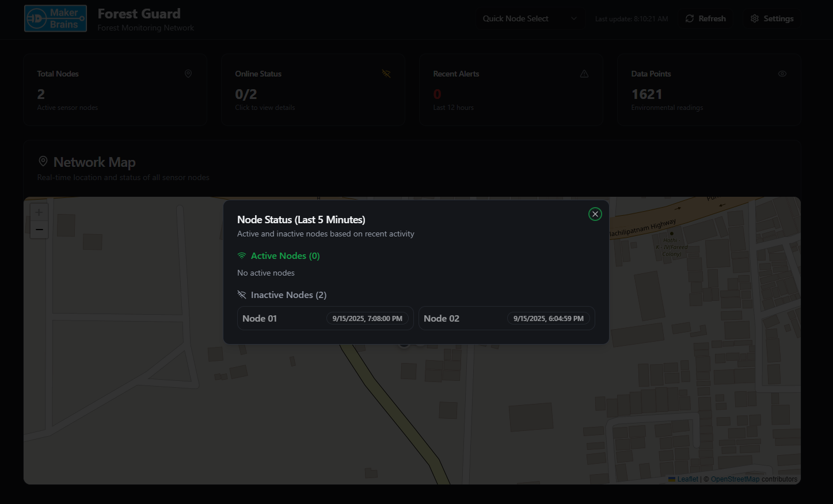Image resolution: width=833 pixels, height=504 pixels.
Task: Click the Node Status (Last 5 Minutes) title
Action: pos(301,220)
